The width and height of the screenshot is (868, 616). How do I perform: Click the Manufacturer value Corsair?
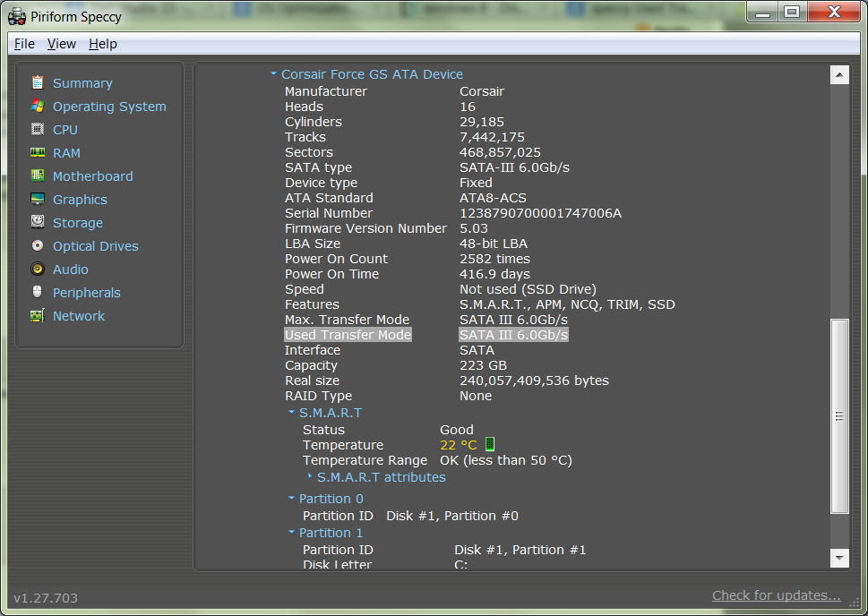tap(482, 91)
